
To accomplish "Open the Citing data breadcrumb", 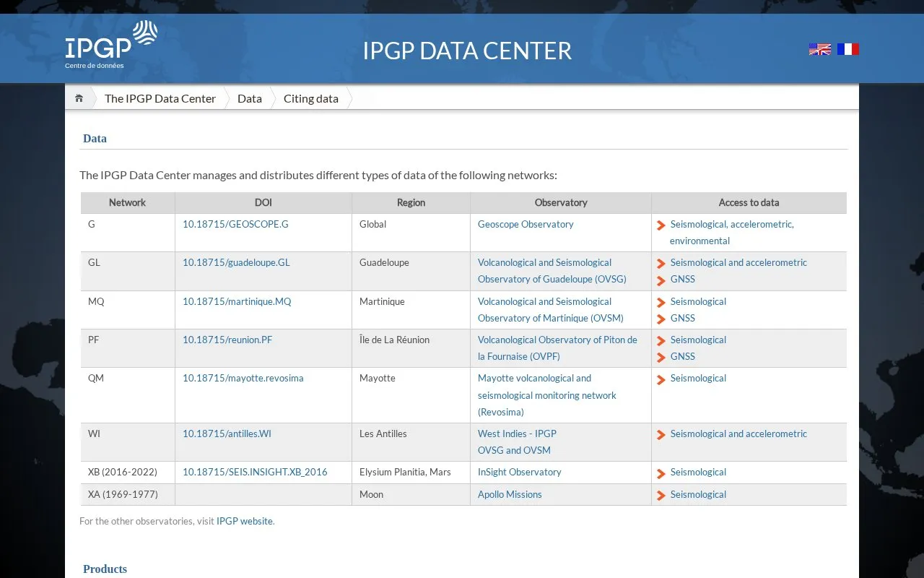I will [x=311, y=98].
